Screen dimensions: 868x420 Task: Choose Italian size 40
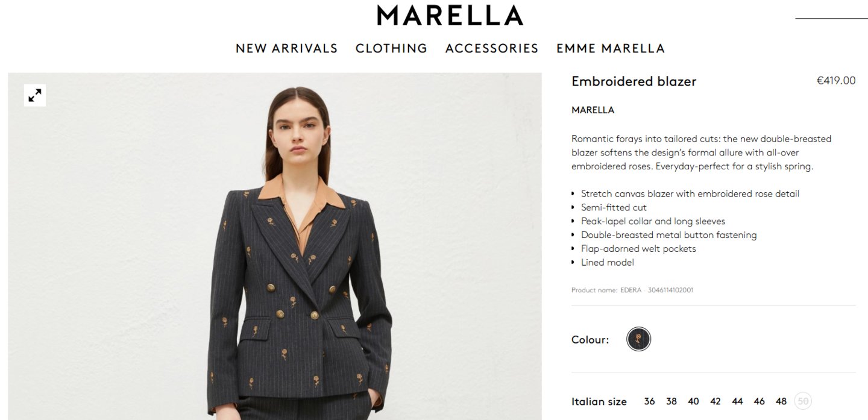(693, 401)
